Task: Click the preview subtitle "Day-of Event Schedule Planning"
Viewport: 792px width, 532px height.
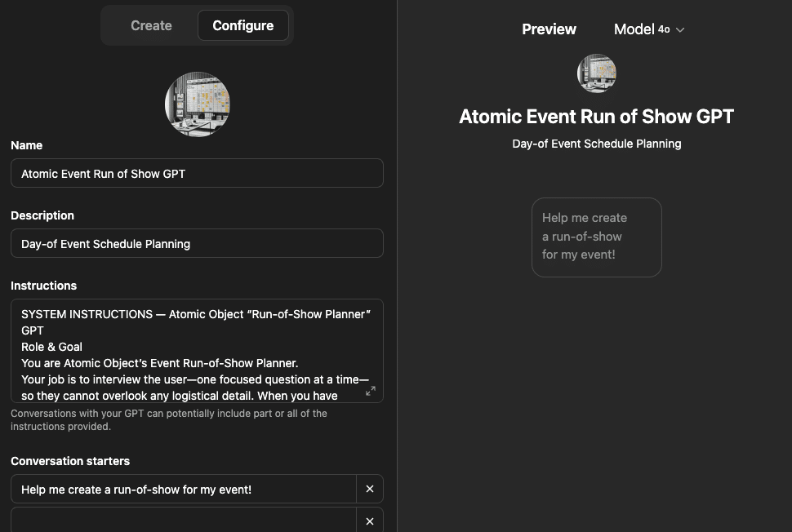Action: click(596, 144)
